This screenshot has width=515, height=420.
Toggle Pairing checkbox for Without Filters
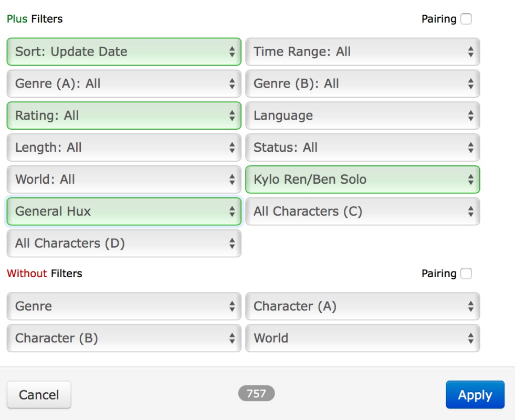tap(466, 274)
